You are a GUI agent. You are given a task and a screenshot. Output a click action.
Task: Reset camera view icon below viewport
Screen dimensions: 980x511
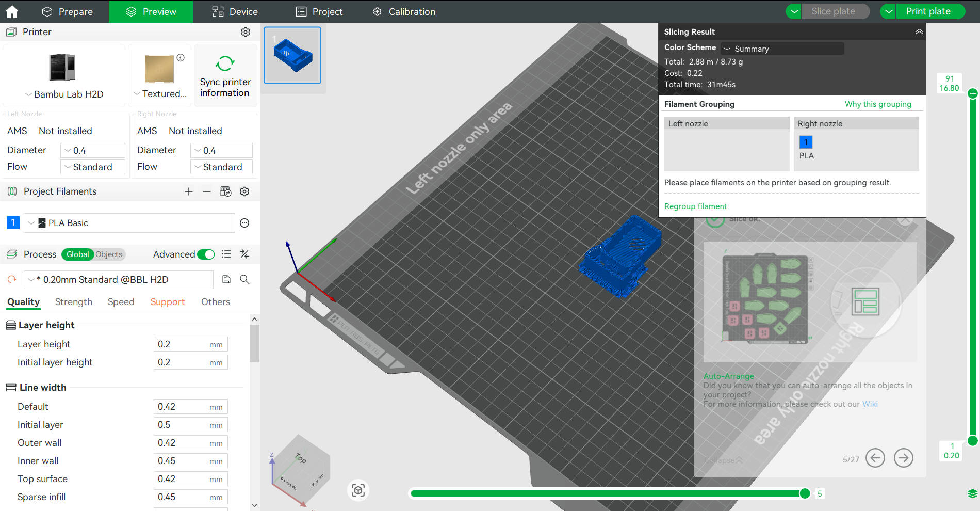click(358, 490)
